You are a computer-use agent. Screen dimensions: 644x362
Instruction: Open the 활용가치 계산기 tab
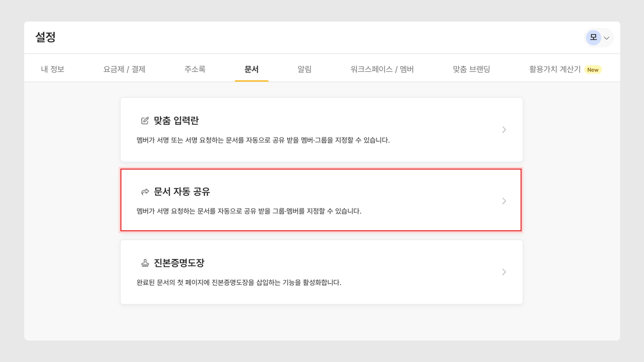click(554, 69)
